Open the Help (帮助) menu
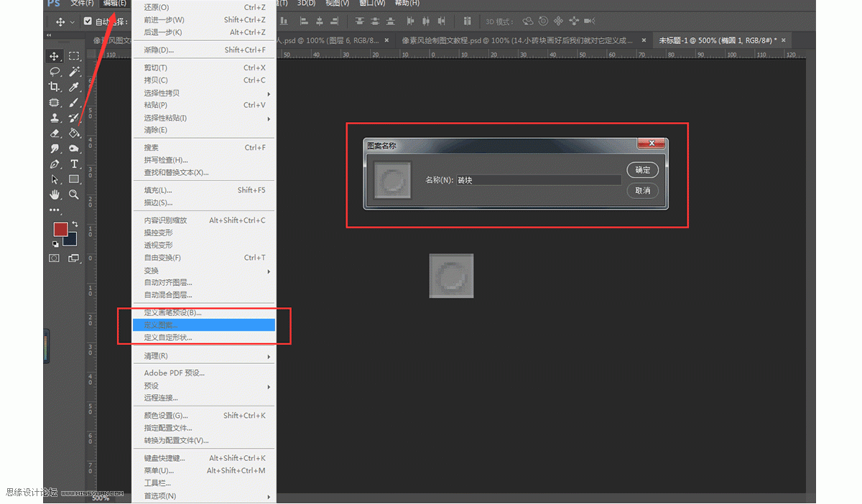This screenshot has width=862, height=504. coord(407,4)
